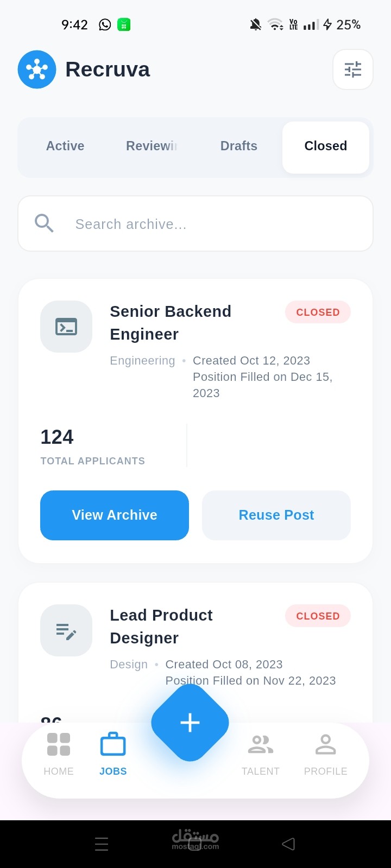The height and width of the screenshot is (868, 391).
Task: Open the Profile navigation item
Action: [x=325, y=753]
